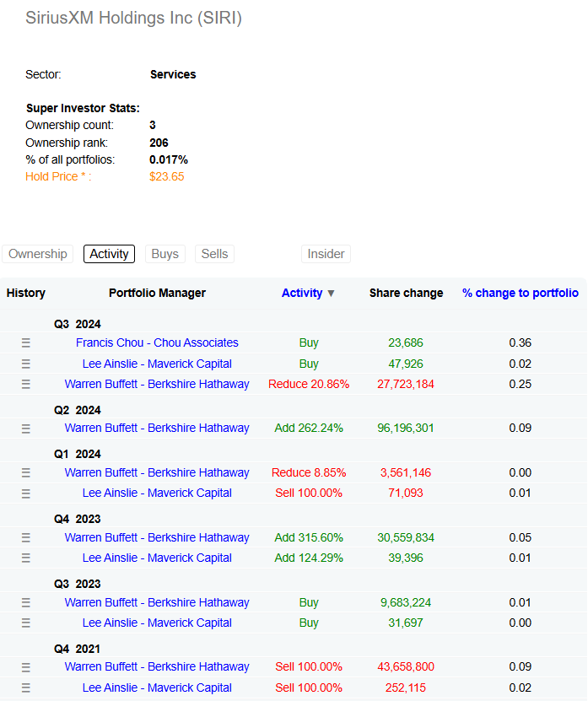Click the 'Add 124.29%' activity cell
This screenshot has width=588, height=701.
(309, 558)
